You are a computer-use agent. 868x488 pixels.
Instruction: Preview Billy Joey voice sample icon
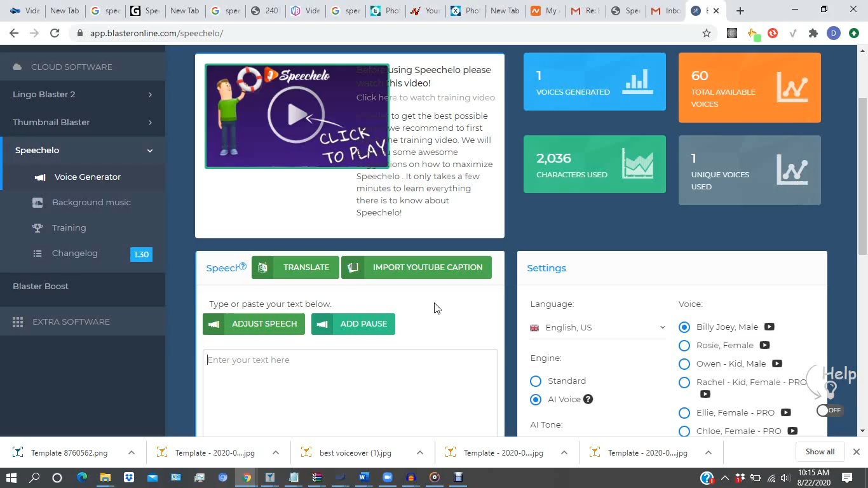click(x=769, y=327)
